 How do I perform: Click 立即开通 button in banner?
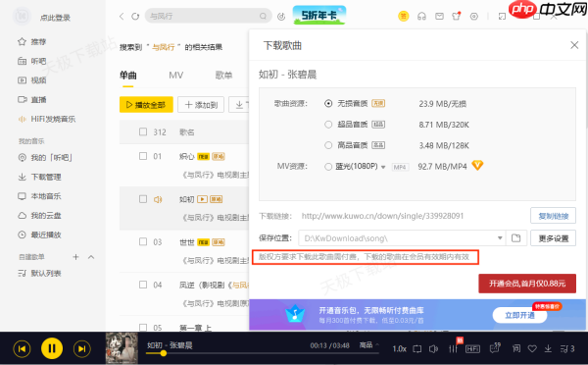pyautogui.click(x=519, y=315)
